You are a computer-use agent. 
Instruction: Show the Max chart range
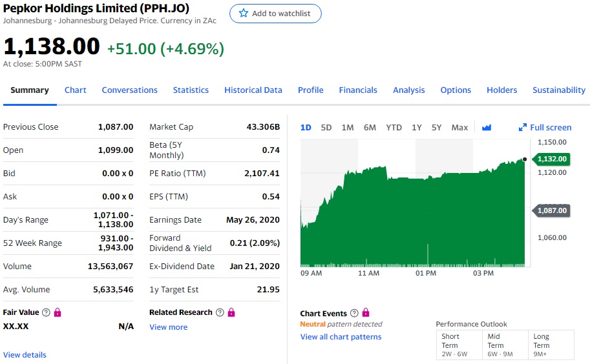click(x=459, y=127)
